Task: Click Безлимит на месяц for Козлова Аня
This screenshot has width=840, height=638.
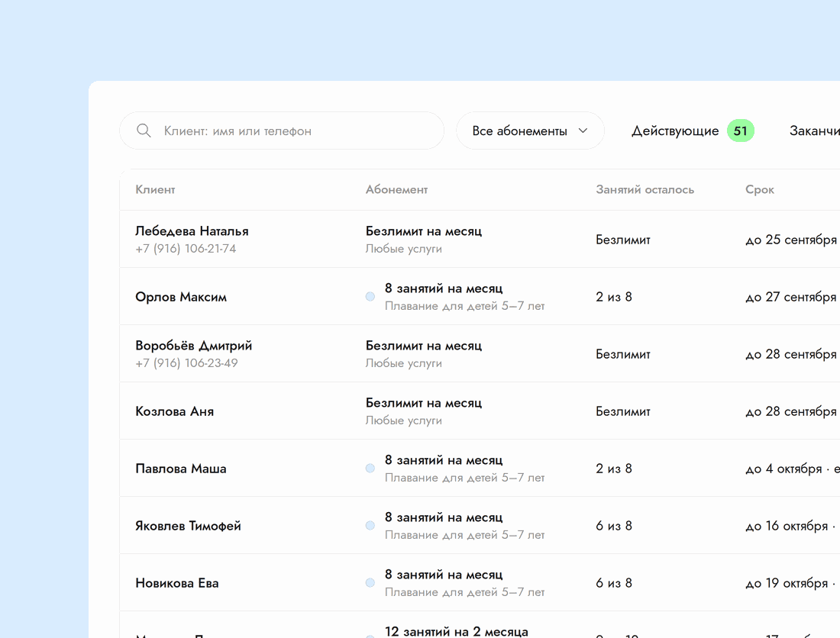Action: [424, 403]
